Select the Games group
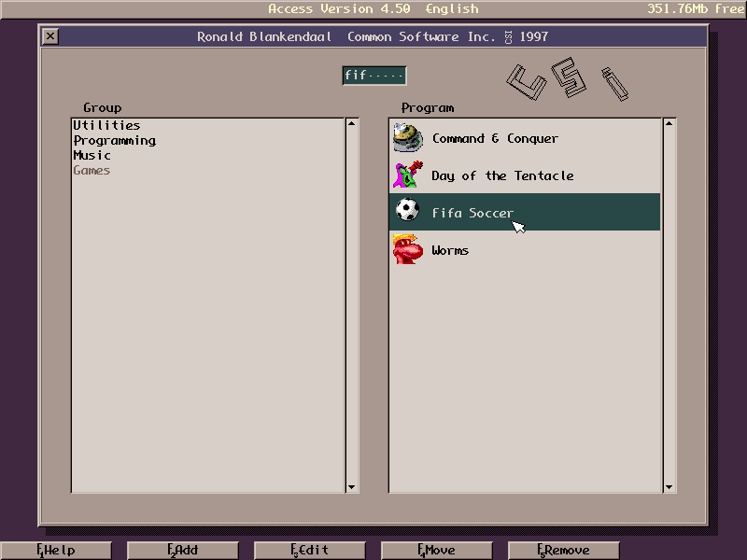The image size is (747, 560). (x=92, y=171)
